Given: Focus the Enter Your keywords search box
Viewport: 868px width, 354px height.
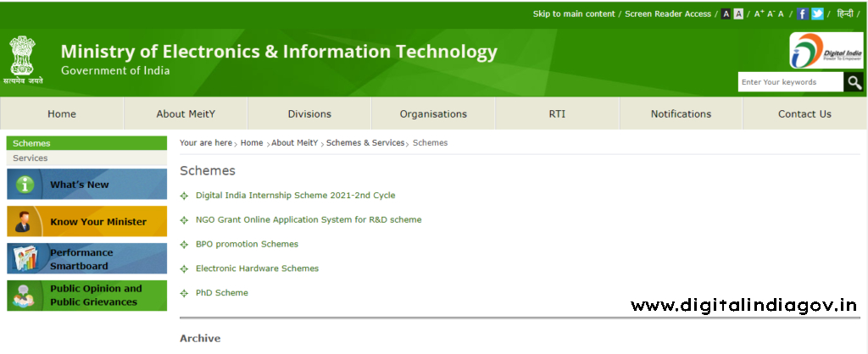Looking at the screenshot, I should tap(791, 82).
